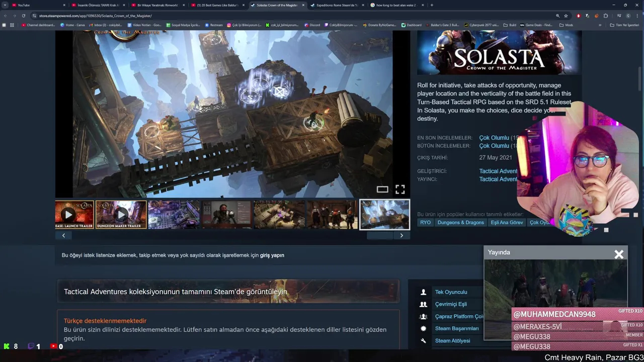This screenshot has width=644, height=362.
Task: Switch to the YouTube browser tab
Action: (38, 5)
